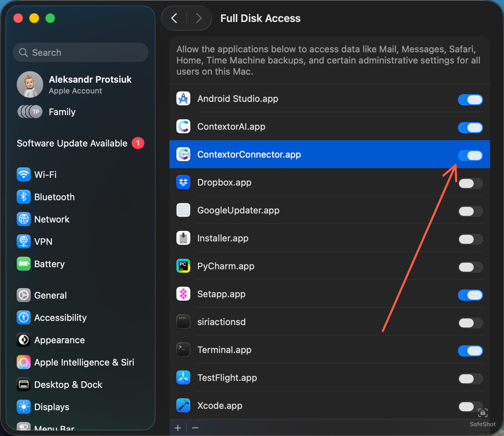Turn on the Installer.app switch
Screen dimensions: 504x436
point(470,239)
